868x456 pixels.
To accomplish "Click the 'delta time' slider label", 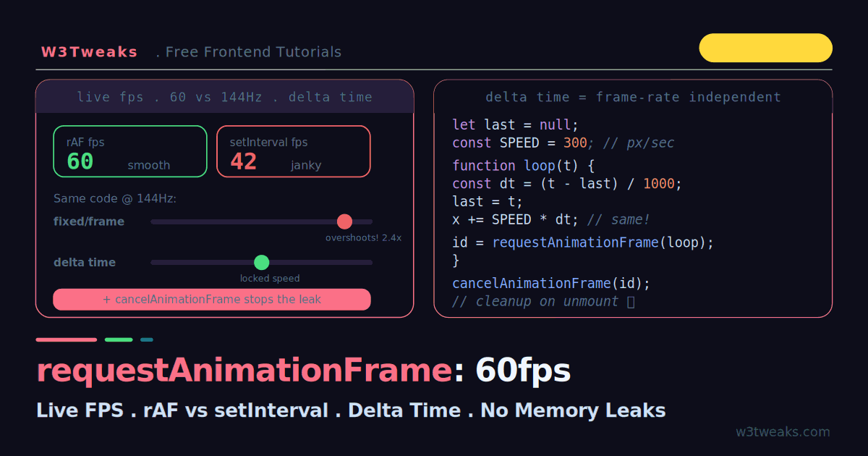I will click(x=85, y=262).
